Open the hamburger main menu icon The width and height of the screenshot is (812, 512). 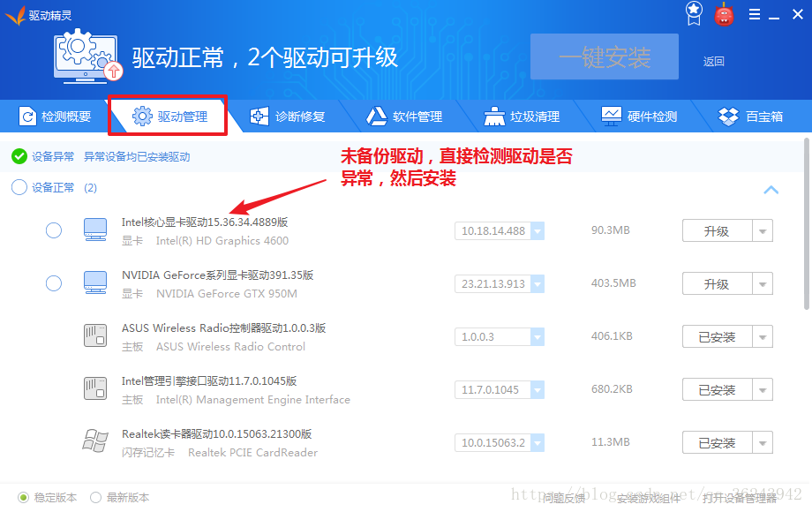point(755,14)
